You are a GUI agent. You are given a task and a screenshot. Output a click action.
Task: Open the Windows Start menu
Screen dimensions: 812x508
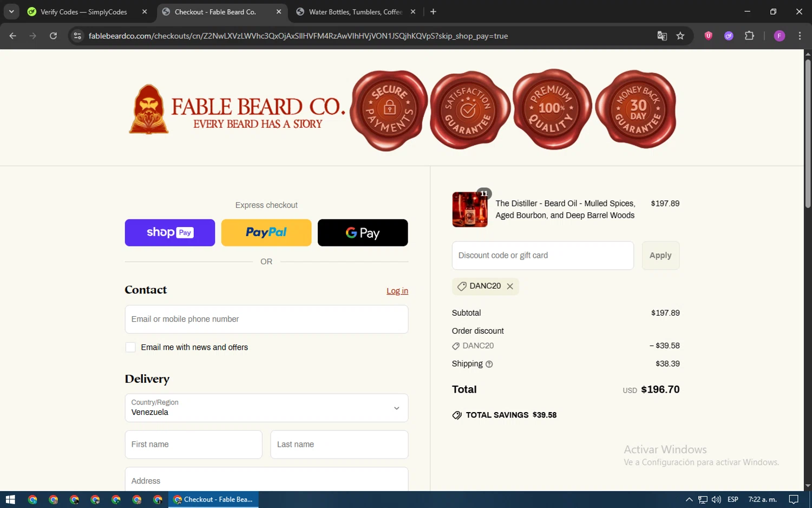point(10,499)
